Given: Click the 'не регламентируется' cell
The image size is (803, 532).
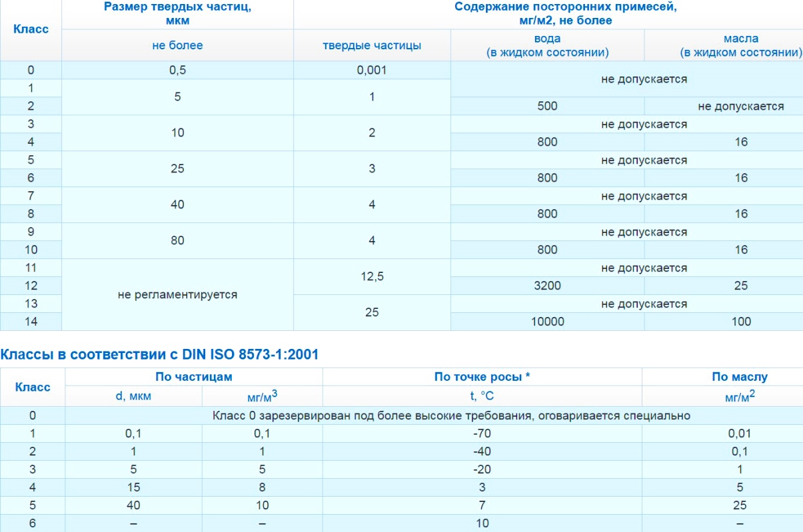Looking at the screenshot, I should (x=177, y=294).
